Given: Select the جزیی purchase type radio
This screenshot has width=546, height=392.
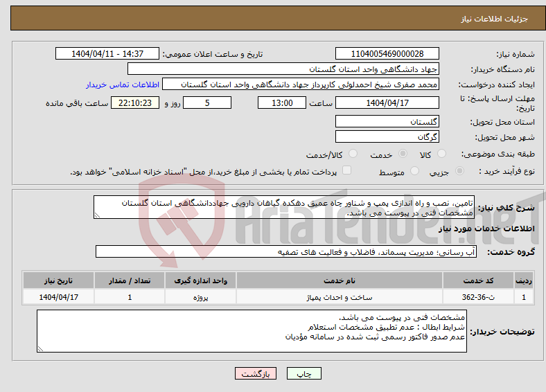Looking at the screenshot, I should pyautogui.click(x=459, y=170).
